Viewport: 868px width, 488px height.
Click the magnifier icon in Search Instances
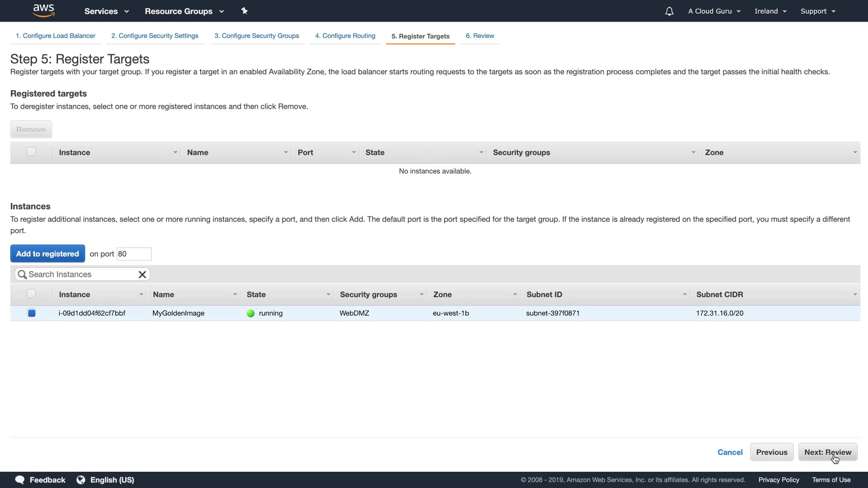tap(22, 274)
